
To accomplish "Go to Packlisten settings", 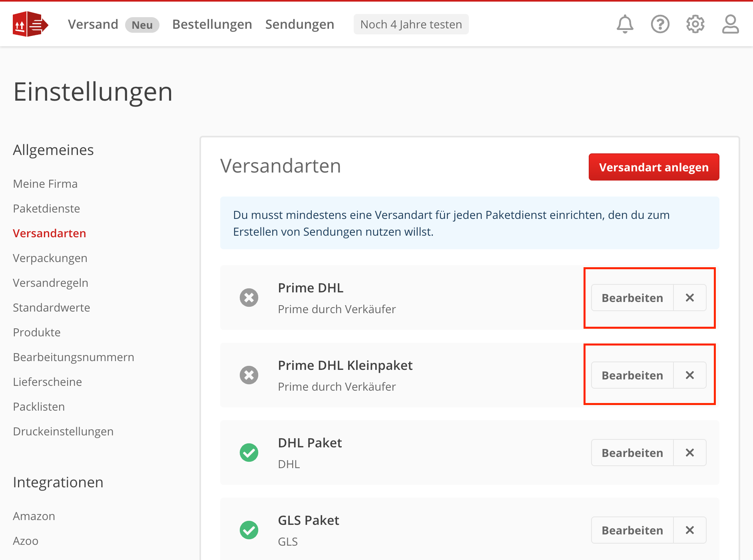I will tap(39, 407).
